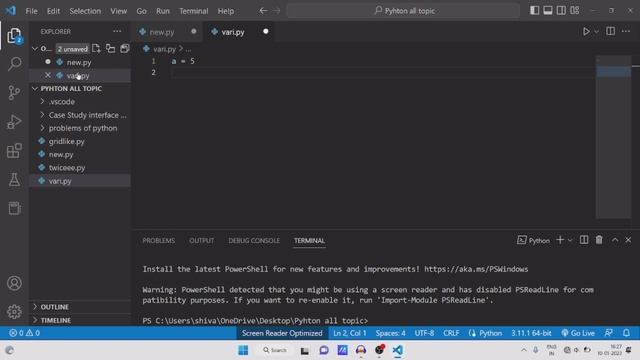Click Close All Editors icon
Screen dimensions: 640x360
tap(124, 49)
